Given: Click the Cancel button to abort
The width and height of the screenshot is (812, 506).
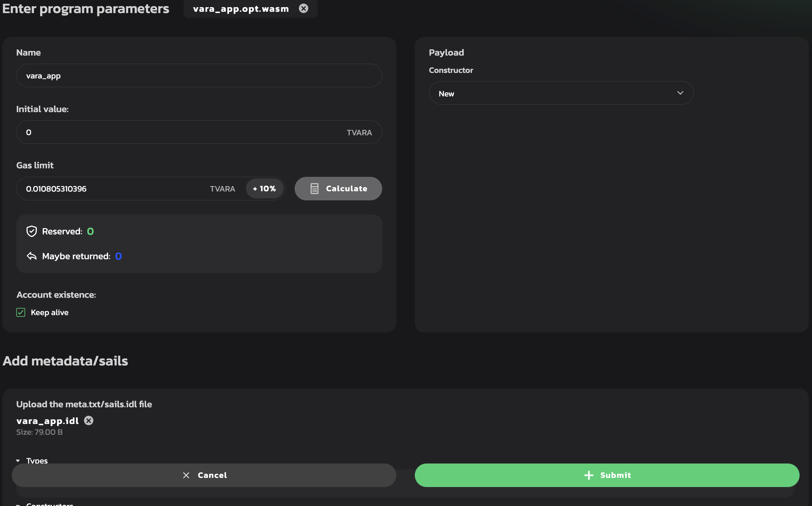Looking at the screenshot, I should 203,475.
